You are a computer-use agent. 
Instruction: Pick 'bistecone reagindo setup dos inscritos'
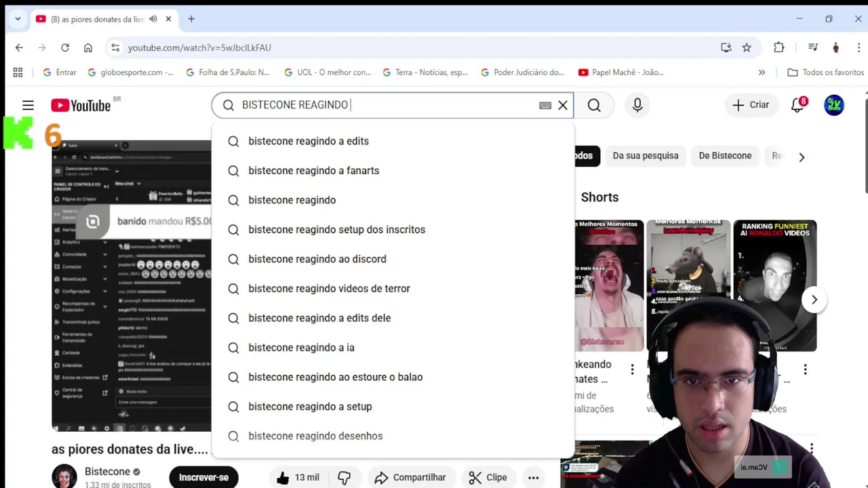point(393,230)
